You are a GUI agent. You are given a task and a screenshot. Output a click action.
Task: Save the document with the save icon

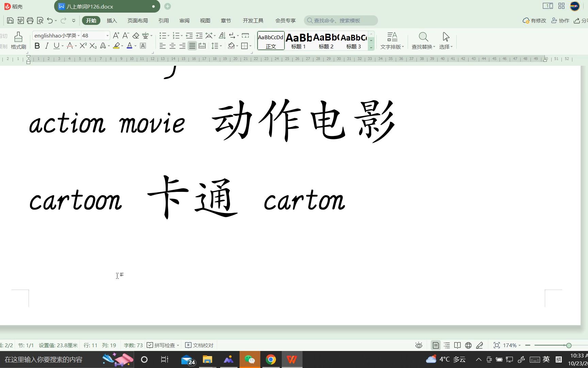10,21
